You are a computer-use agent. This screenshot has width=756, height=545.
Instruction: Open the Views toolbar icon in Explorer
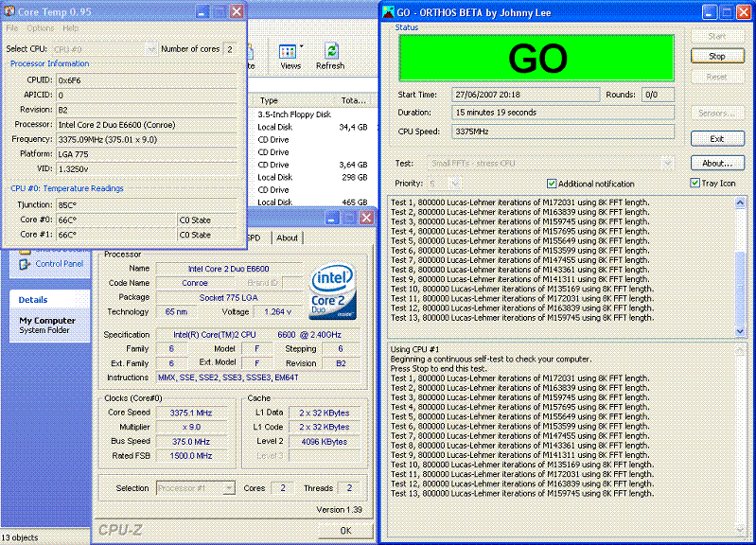(288, 52)
